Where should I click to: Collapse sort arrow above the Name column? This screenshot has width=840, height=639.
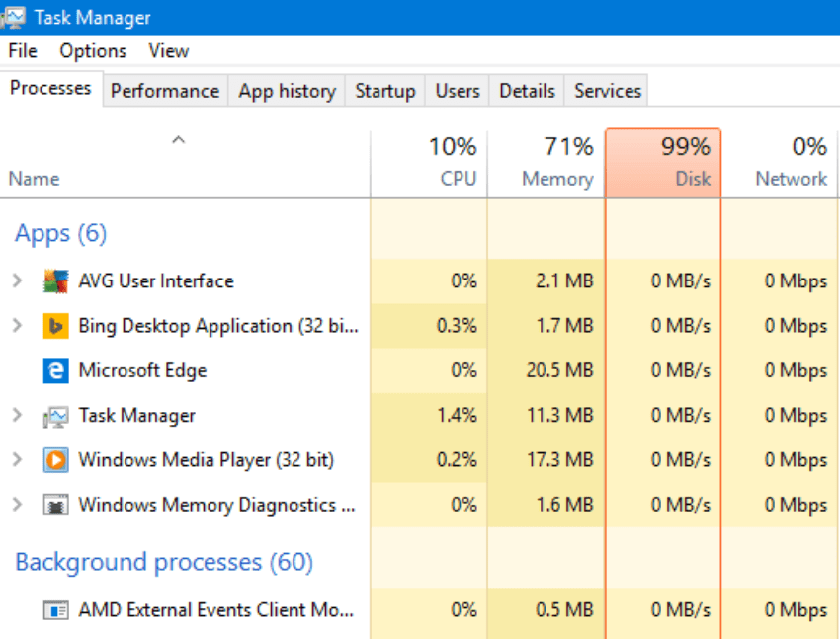pos(178,141)
